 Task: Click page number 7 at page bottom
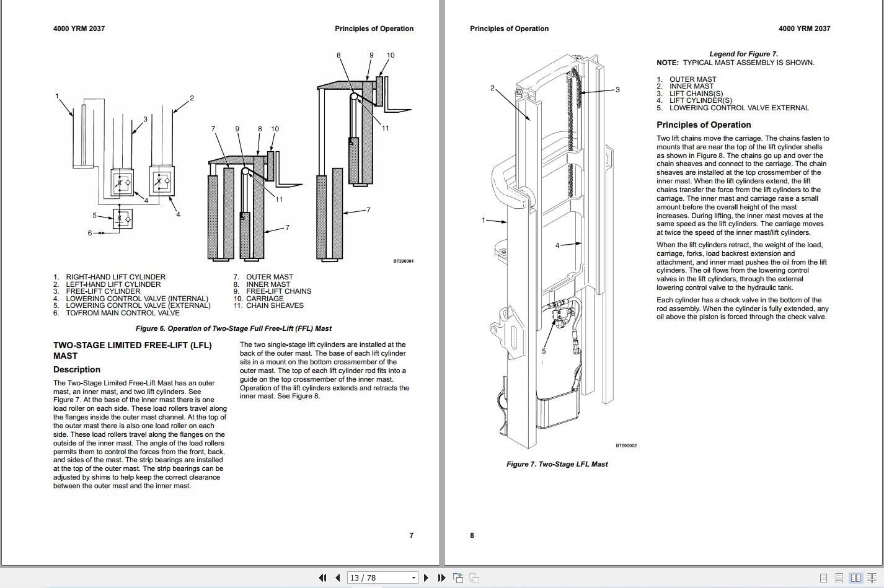tap(411, 535)
